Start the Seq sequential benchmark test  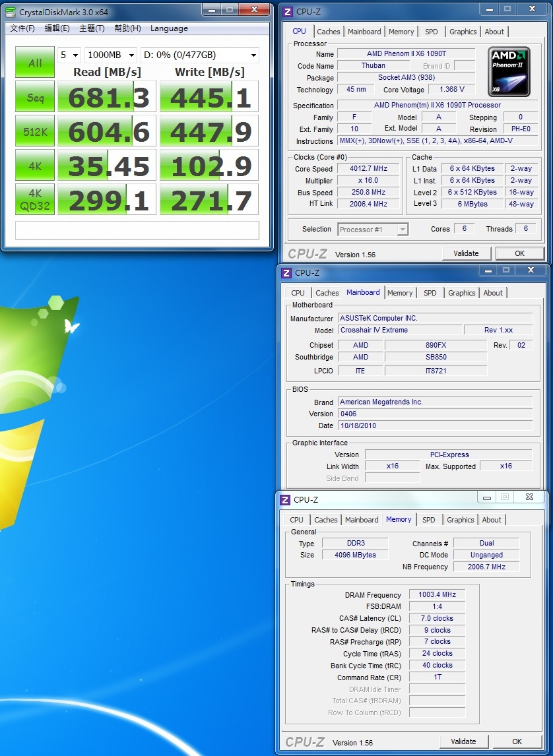click(x=35, y=98)
